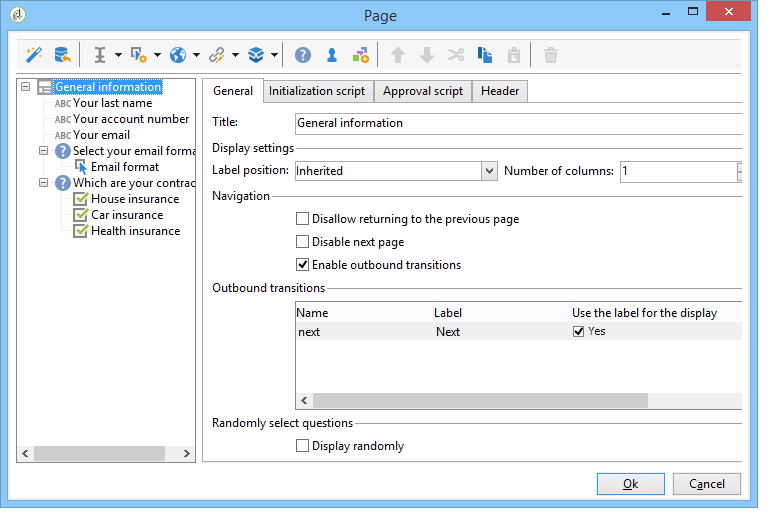The height and width of the screenshot is (525, 771).
Task: Check Disallow returning to the previous page
Action: tap(303, 219)
